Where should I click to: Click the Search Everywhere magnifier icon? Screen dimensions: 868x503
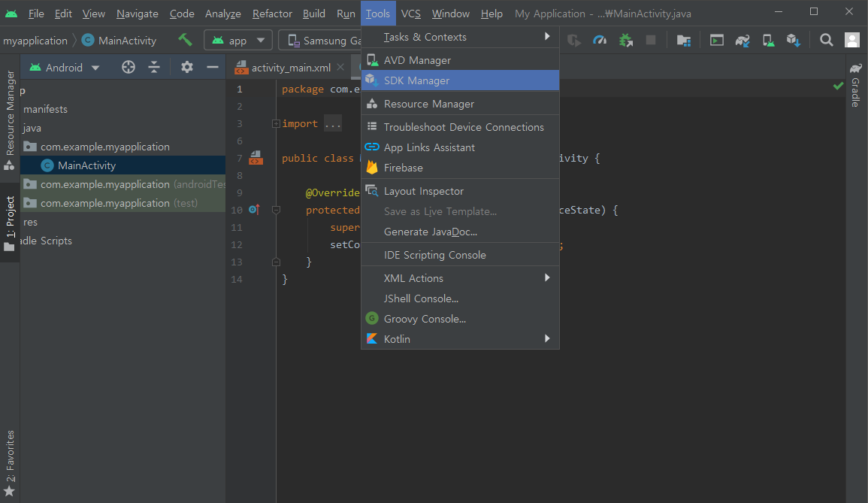(826, 40)
